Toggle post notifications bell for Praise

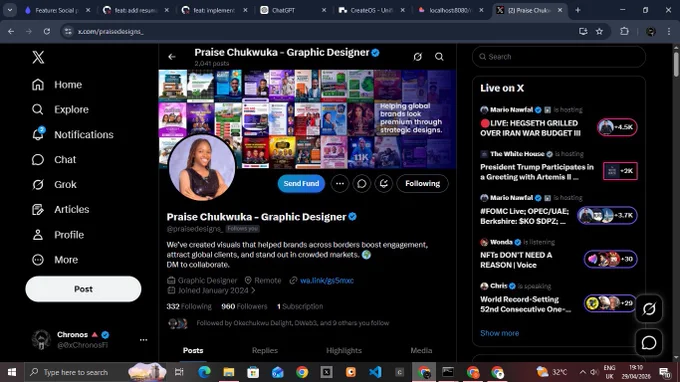coord(384,183)
